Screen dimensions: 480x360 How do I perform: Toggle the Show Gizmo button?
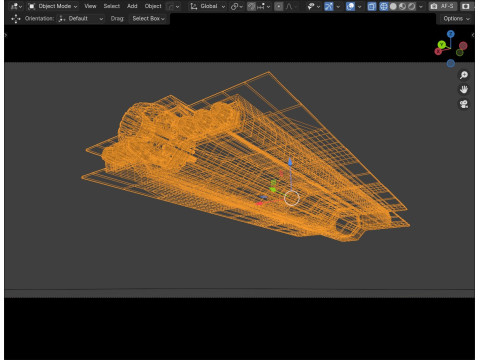(328, 6)
